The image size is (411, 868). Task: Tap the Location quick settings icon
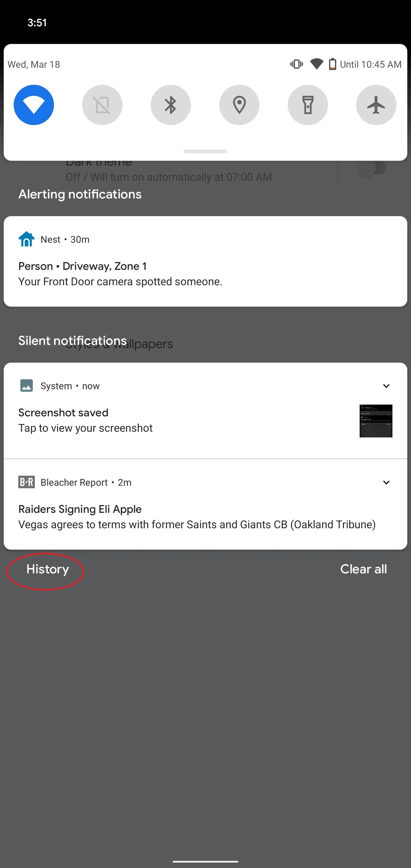coord(239,105)
